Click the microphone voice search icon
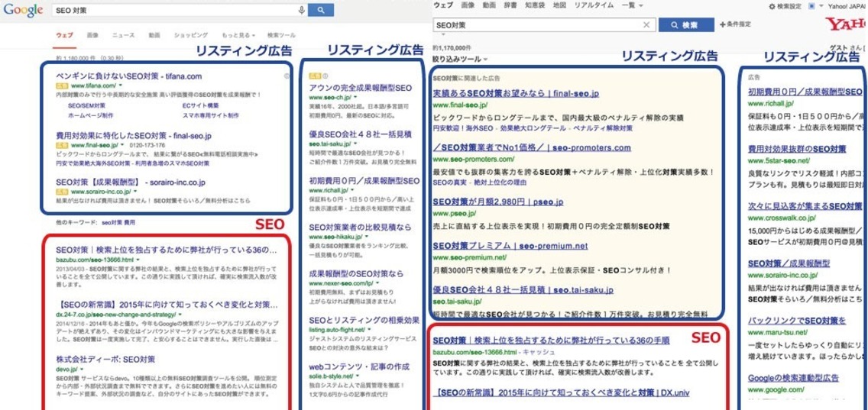Screen dimensions: 868x410 [x=301, y=10]
